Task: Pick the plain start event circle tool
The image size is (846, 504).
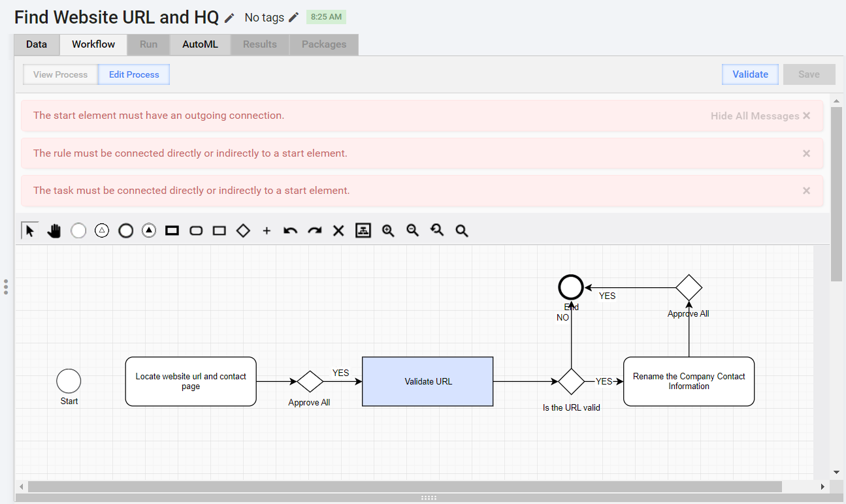Action: point(78,230)
